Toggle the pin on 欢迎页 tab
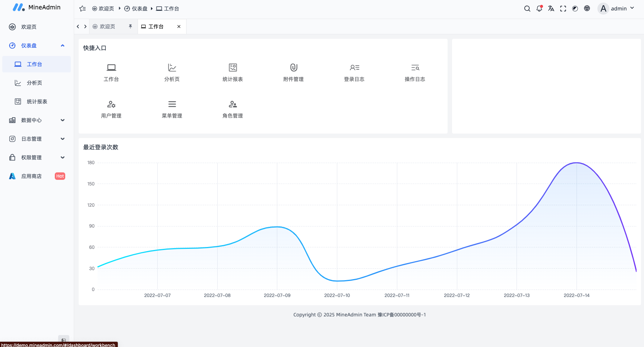The width and height of the screenshot is (644, 347). pyautogui.click(x=130, y=26)
